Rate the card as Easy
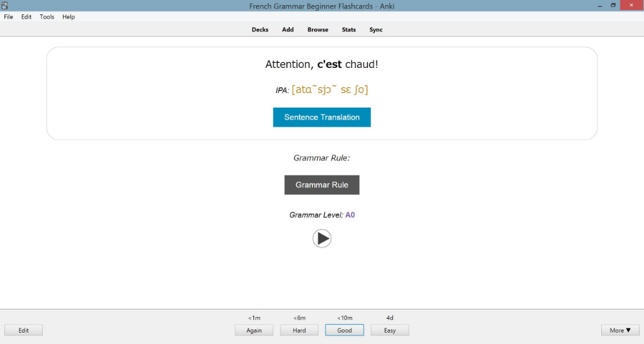The image size is (644, 344). pos(390,330)
